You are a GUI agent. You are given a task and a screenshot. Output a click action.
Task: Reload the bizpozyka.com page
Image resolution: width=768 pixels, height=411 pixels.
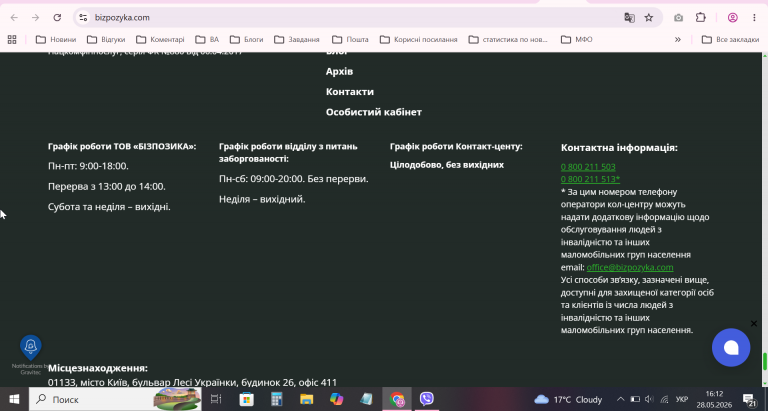57,18
